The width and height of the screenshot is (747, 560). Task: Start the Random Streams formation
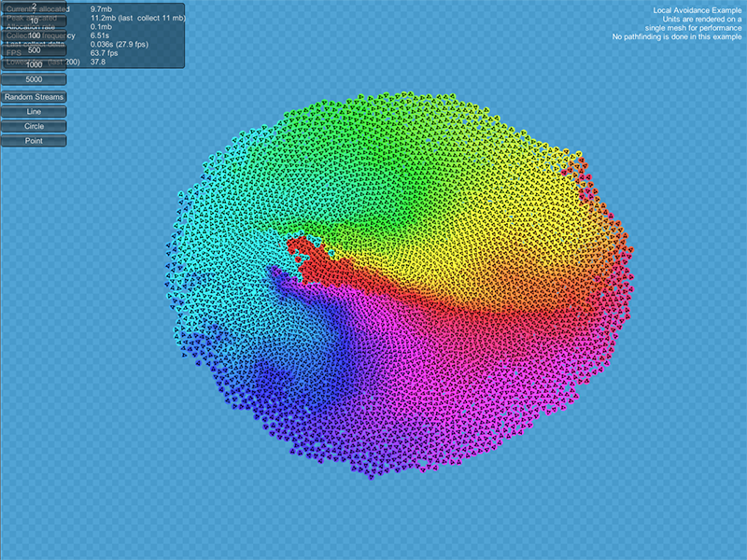click(34, 96)
